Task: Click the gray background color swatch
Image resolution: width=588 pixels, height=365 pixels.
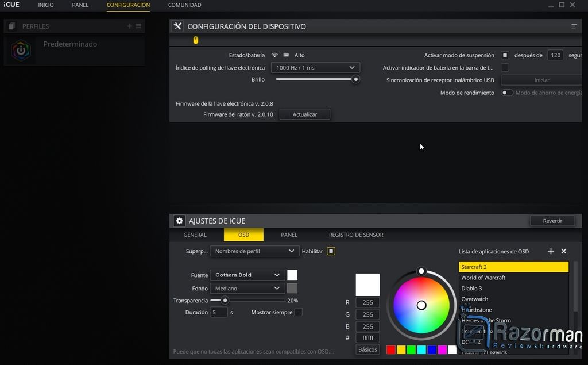Action: click(292, 288)
